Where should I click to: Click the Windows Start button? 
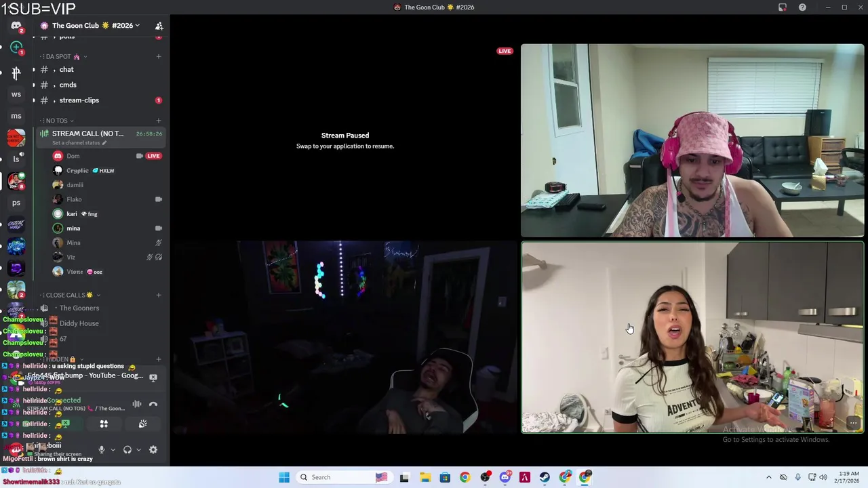click(x=284, y=477)
